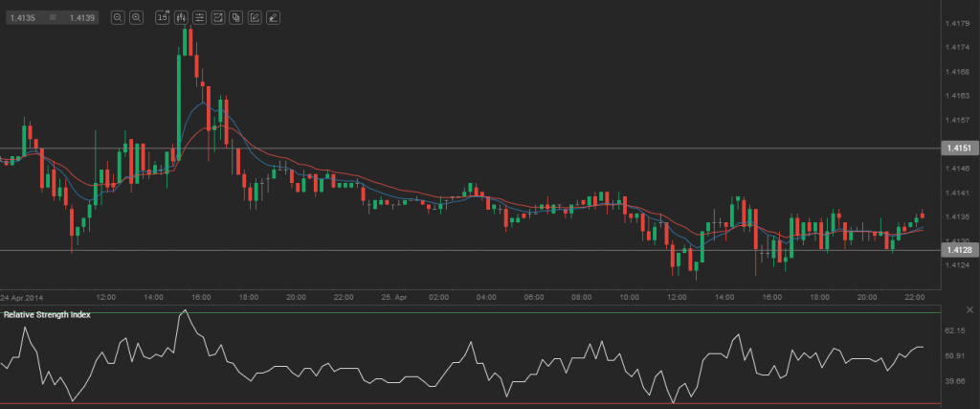
Task: Select the 1.4151 price level label
Action: [958, 148]
